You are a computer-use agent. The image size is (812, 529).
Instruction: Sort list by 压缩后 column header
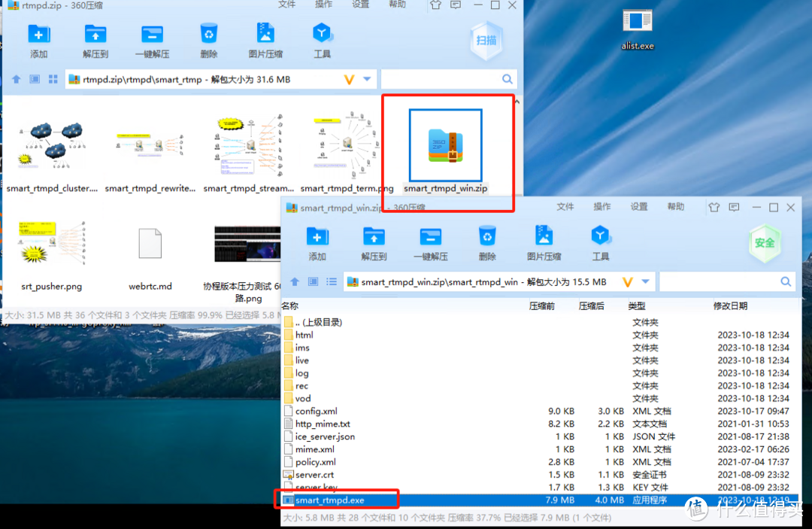click(x=592, y=306)
